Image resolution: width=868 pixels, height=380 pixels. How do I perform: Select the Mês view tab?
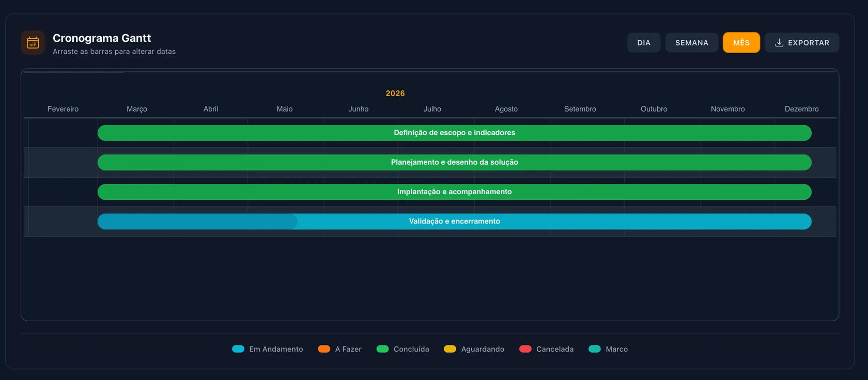[x=741, y=43]
